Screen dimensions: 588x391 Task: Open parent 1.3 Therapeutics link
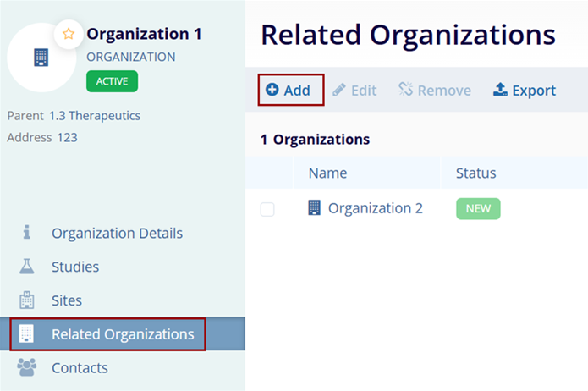95,115
